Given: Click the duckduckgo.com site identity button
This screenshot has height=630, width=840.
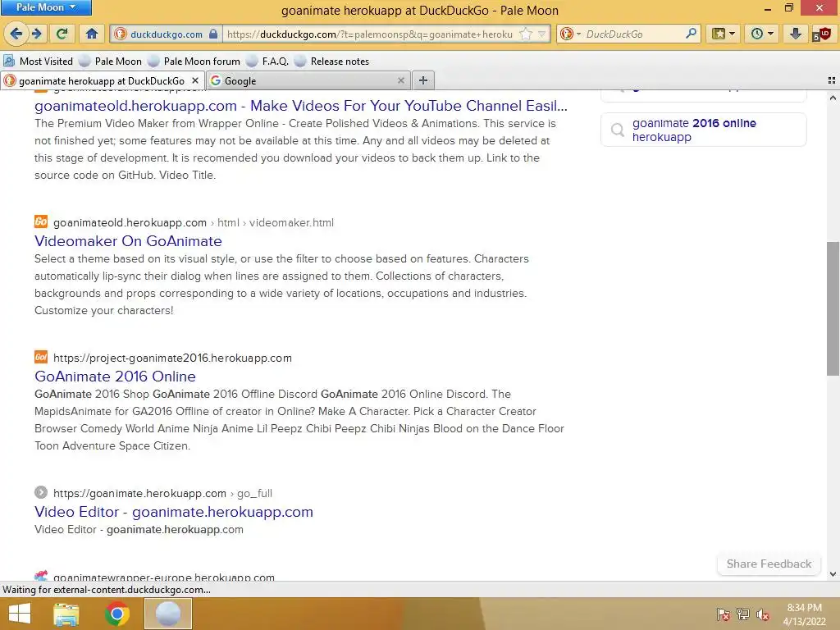Looking at the screenshot, I should click(x=166, y=34).
